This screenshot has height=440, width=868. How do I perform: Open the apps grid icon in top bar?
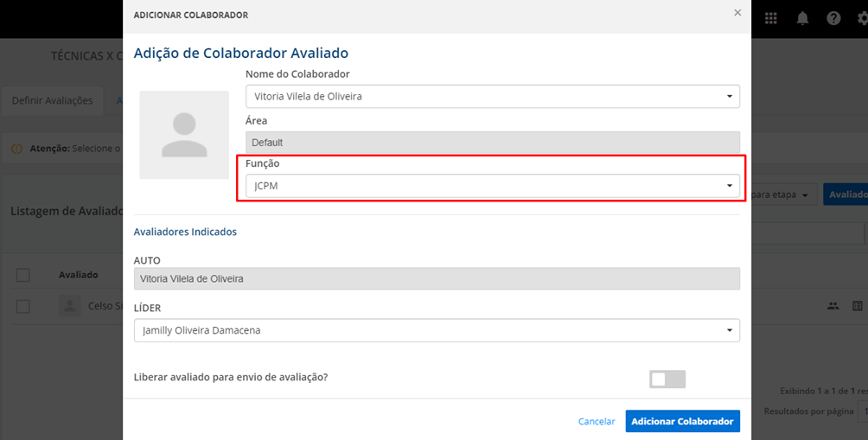click(x=770, y=18)
